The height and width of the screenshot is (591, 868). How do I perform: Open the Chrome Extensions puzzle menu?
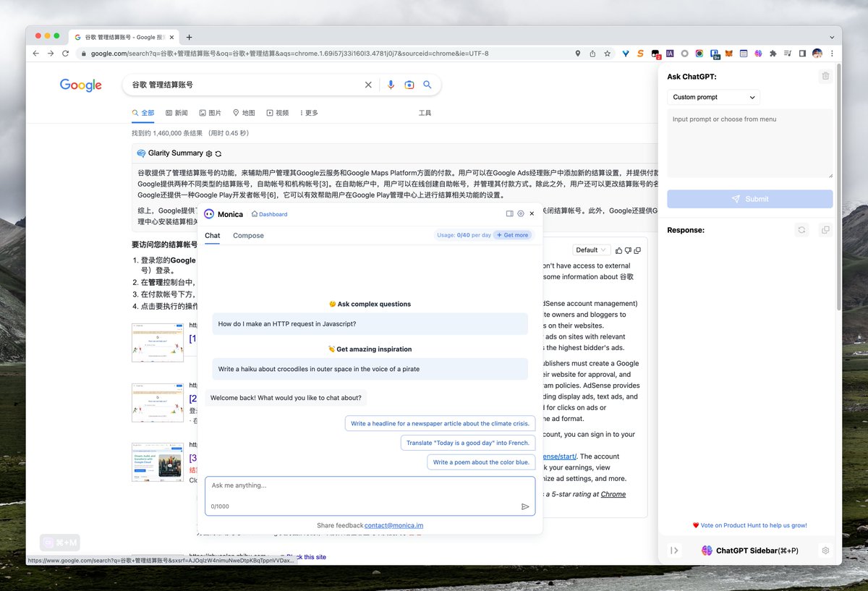coord(773,54)
